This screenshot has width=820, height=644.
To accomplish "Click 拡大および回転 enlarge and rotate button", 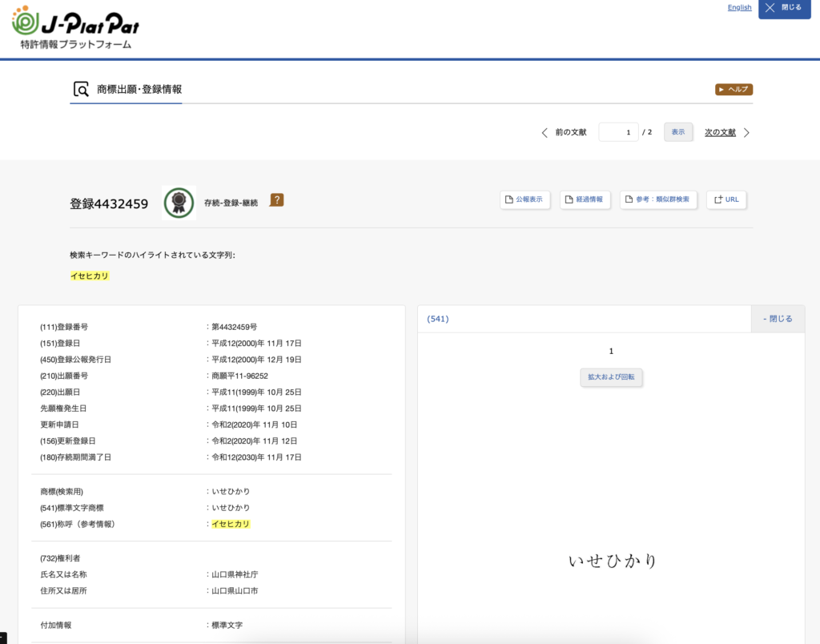I will tap(611, 377).
